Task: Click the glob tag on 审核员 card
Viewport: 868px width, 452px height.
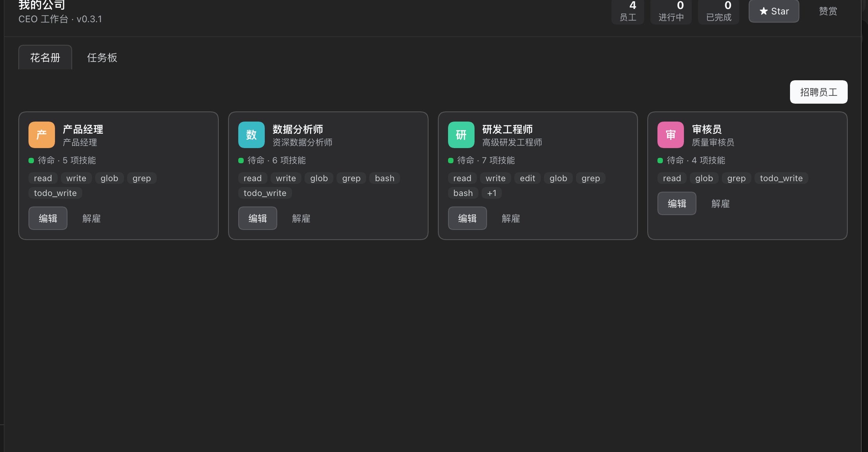Action: pos(704,178)
